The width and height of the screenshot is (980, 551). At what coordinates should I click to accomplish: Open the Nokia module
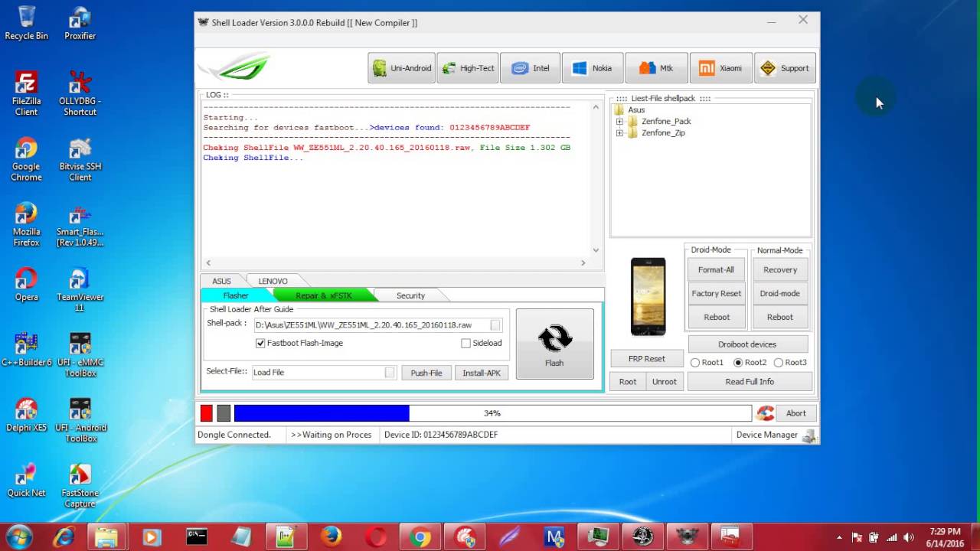pos(592,68)
